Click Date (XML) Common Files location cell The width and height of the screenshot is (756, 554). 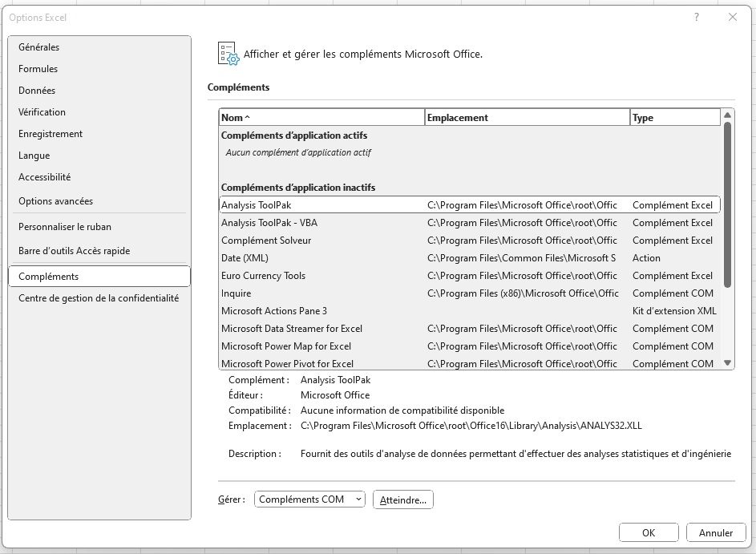coord(521,258)
